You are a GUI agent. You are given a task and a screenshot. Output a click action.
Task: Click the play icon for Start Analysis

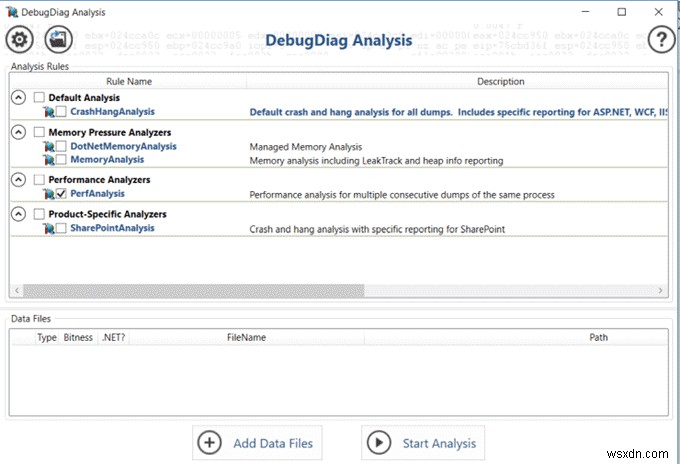tap(379, 443)
